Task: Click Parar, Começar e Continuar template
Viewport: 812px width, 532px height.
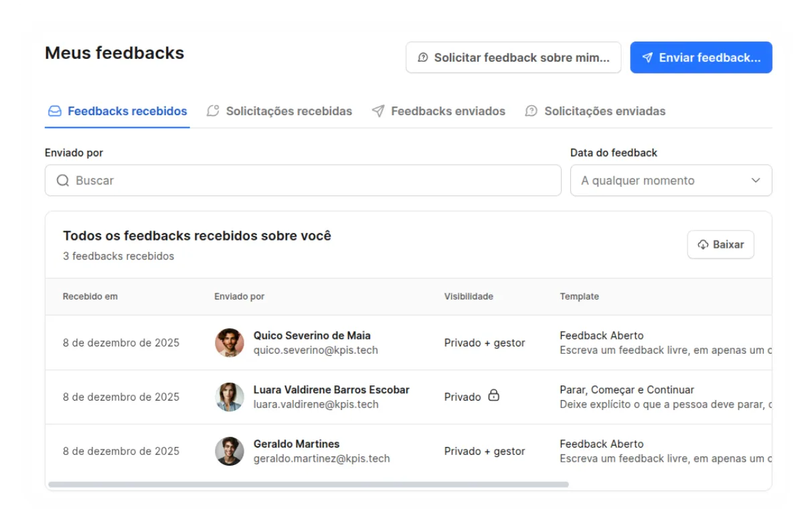Action: tap(627, 389)
